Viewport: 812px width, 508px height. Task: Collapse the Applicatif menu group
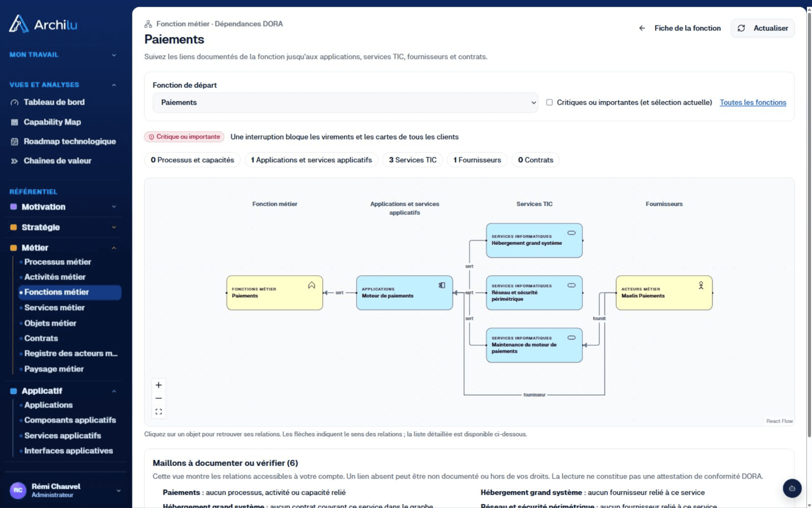(x=63, y=391)
